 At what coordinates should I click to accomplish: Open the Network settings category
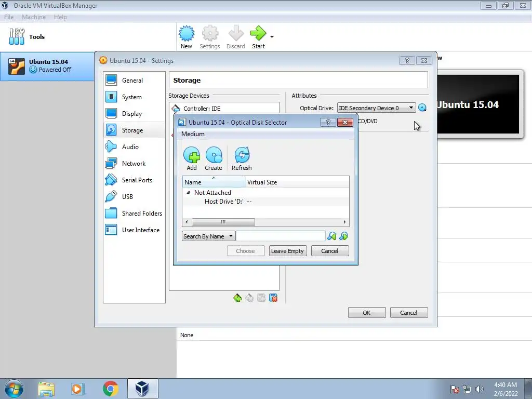tap(135, 164)
